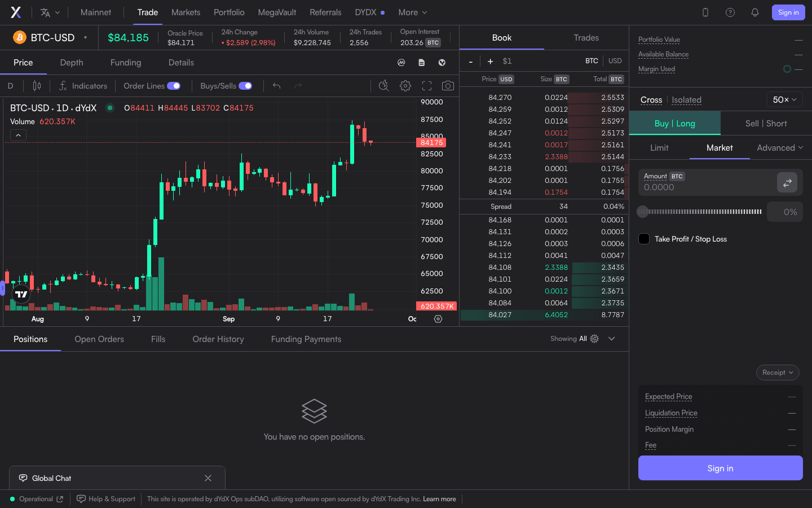Image resolution: width=812 pixels, height=508 pixels.
Task: Open the 50× leverage dropdown
Action: (x=785, y=100)
